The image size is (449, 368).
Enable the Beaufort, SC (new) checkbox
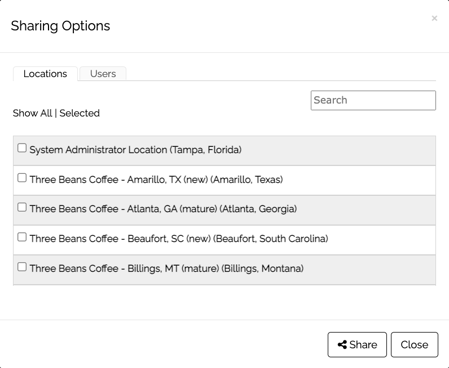coord(22,237)
